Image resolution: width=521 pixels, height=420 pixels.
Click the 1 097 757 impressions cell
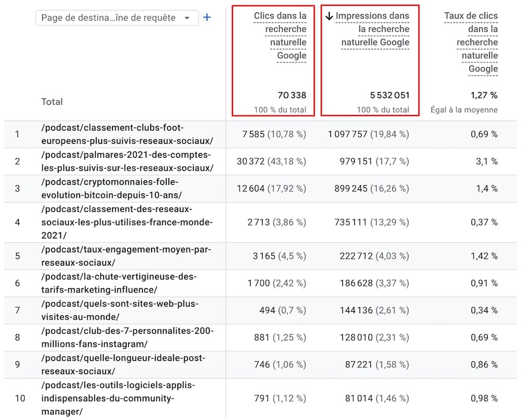[368, 134]
